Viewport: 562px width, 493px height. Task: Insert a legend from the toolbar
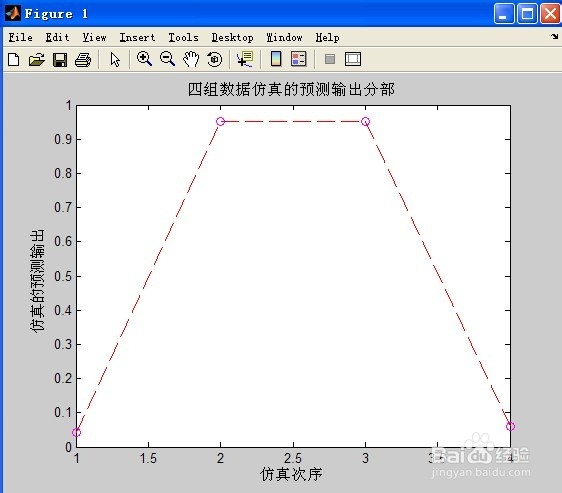pyautogui.click(x=299, y=59)
